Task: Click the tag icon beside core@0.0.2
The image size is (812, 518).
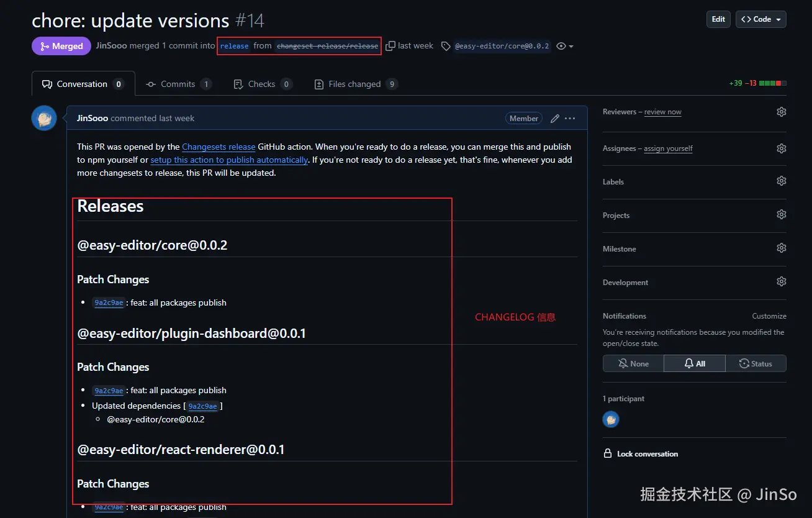Action: click(x=446, y=46)
